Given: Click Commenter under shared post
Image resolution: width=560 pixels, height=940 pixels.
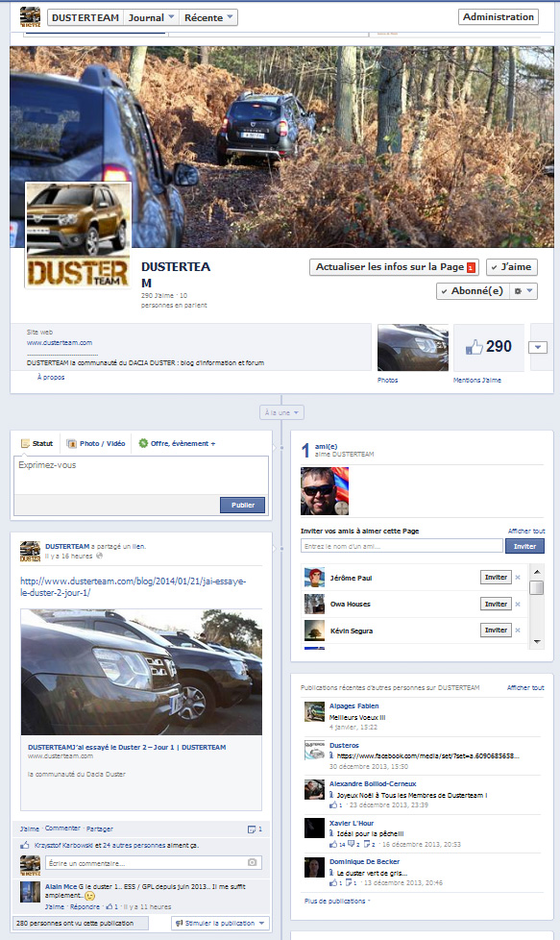Looking at the screenshot, I should pyautogui.click(x=62, y=829).
